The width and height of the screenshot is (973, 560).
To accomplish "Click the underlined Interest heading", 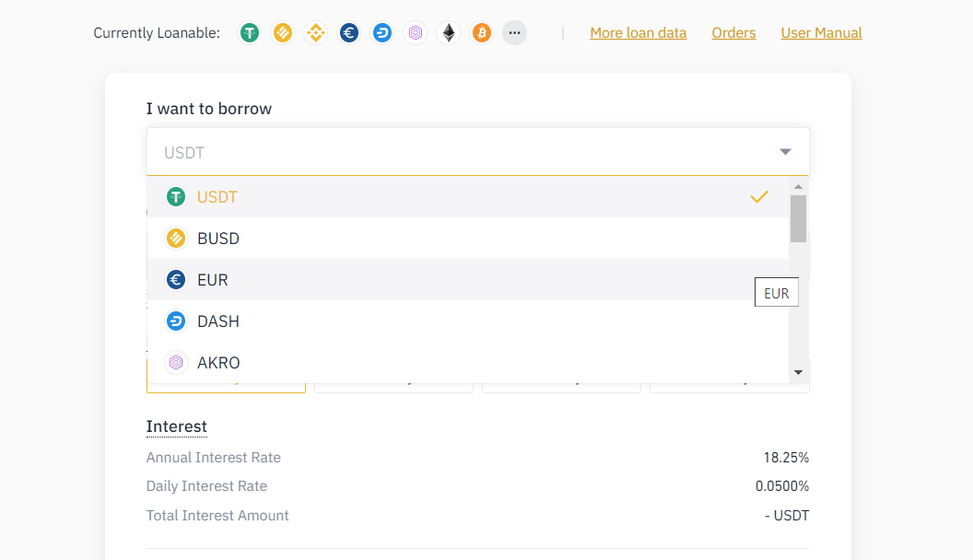I will click(176, 426).
